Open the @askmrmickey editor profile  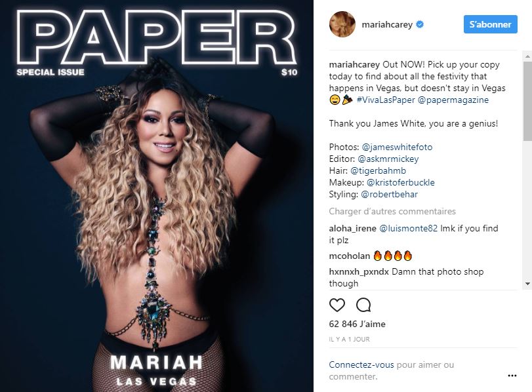(388, 159)
